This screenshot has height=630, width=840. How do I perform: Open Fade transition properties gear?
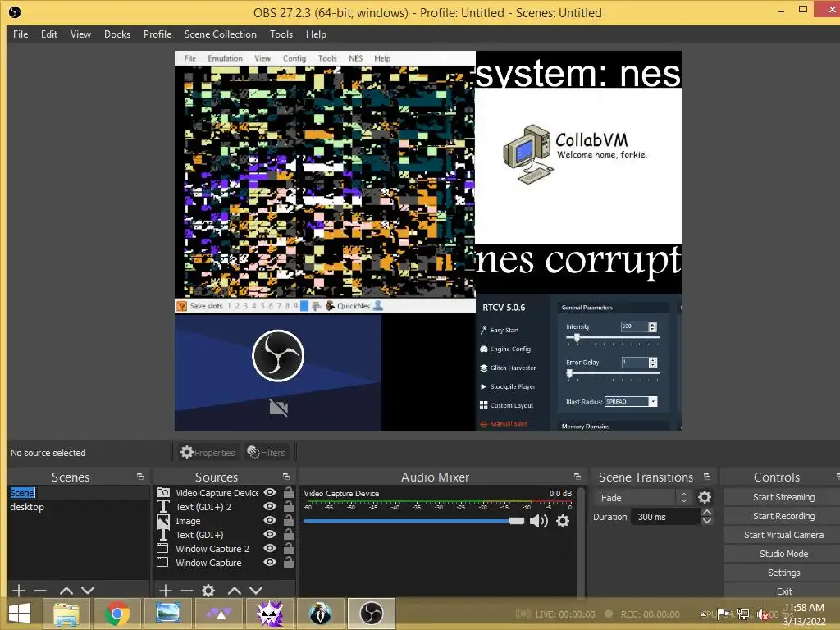tap(705, 498)
